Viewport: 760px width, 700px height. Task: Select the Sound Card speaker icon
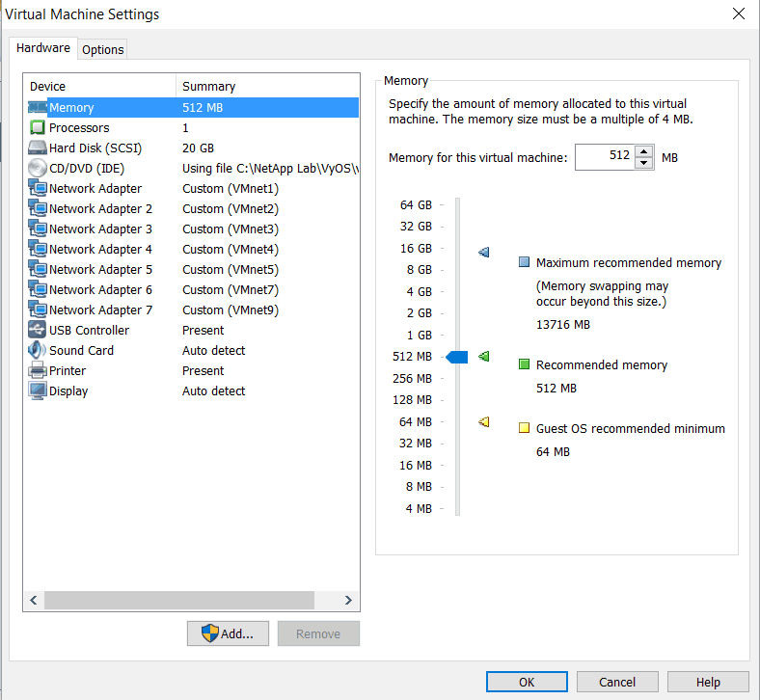(38, 351)
